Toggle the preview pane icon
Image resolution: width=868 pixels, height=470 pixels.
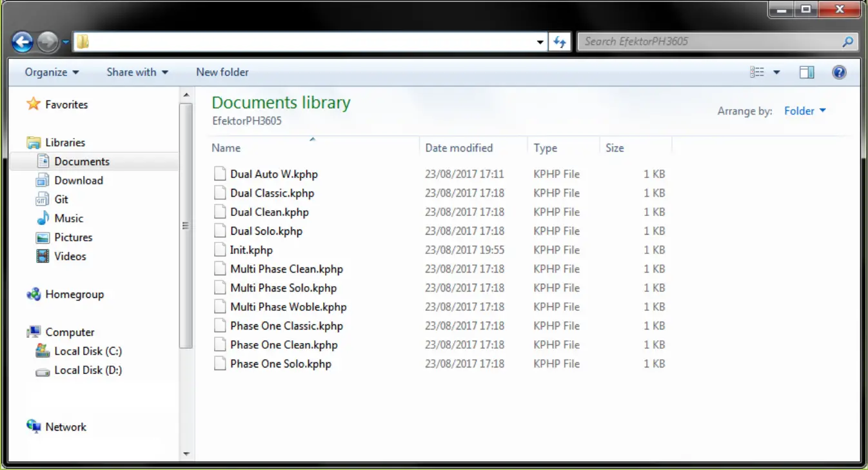tap(807, 72)
